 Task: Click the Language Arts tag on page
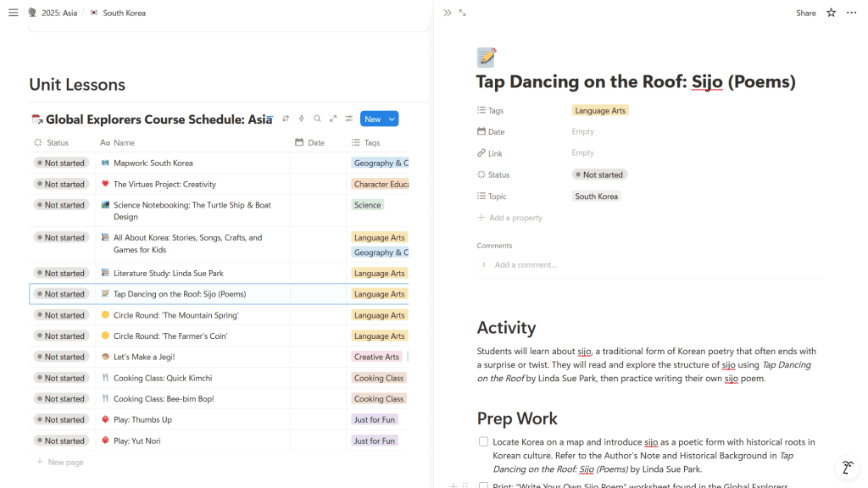(x=599, y=110)
